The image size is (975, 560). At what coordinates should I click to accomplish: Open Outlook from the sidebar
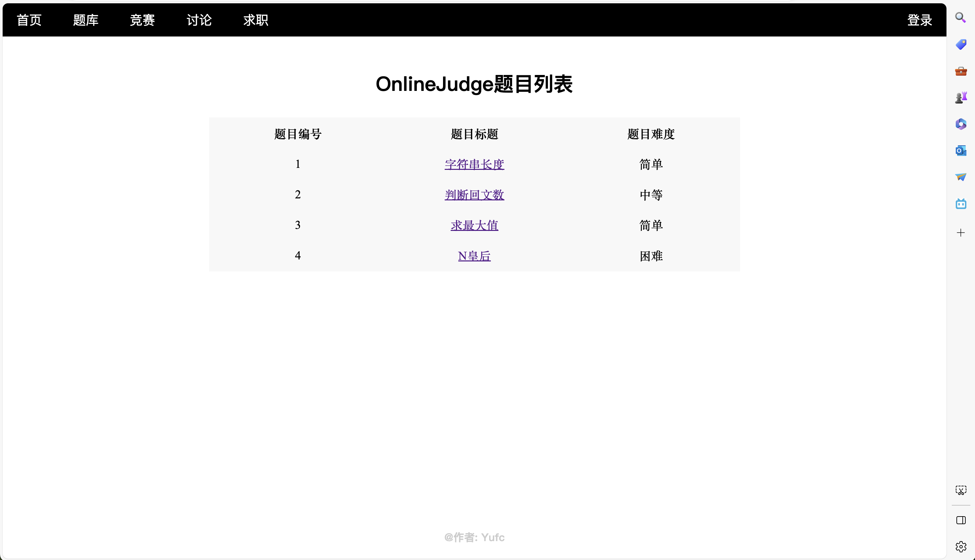pos(960,150)
